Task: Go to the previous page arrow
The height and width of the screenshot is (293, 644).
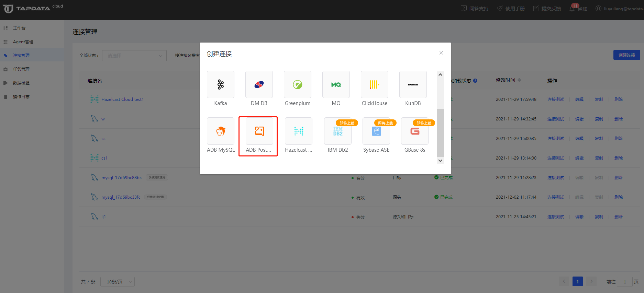Action: [564, 281]
